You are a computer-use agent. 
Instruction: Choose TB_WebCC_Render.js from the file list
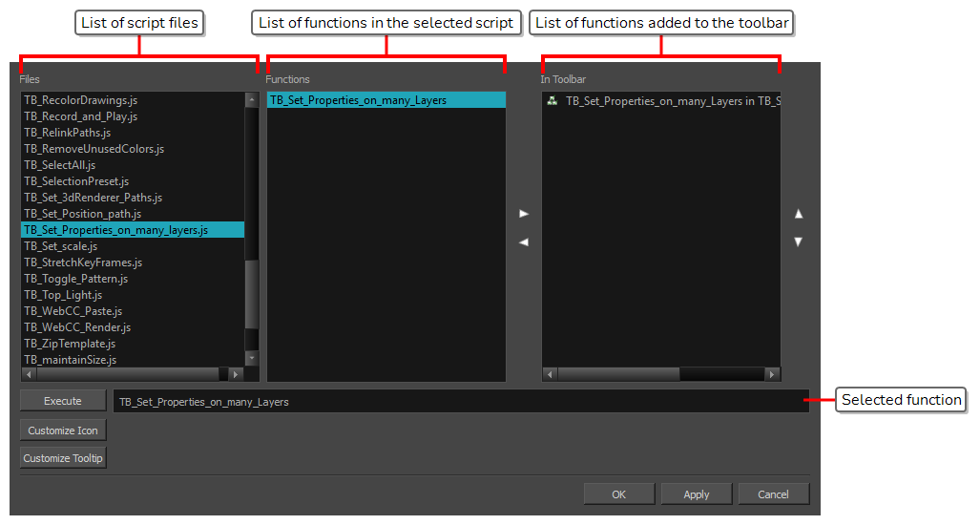pos(77,327)
